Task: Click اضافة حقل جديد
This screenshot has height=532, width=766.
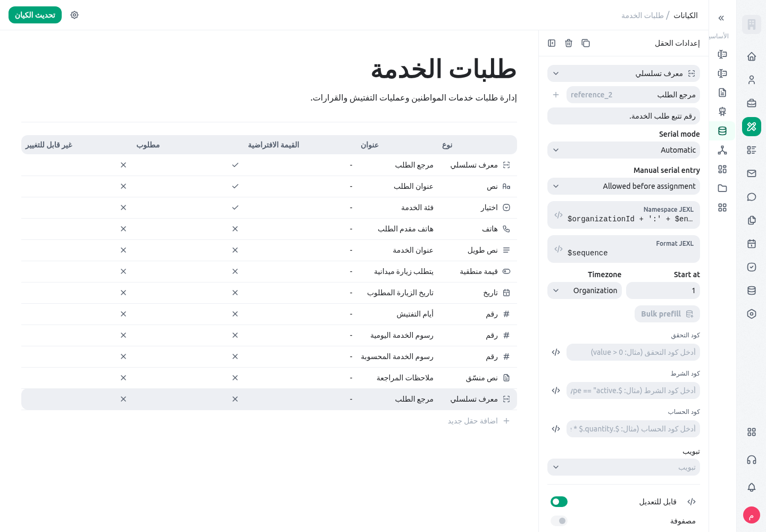Action: (478, 421)
